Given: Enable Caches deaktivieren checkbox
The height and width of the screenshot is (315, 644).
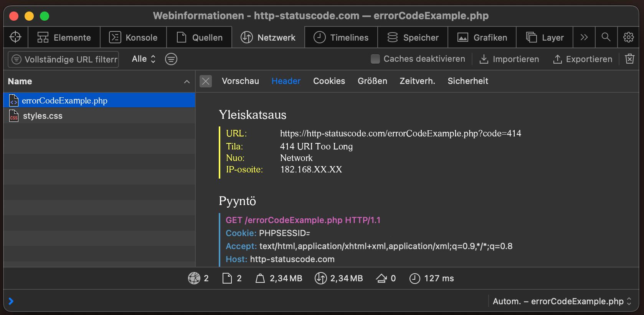Looking at the screenshot, I should pyautogui.click(x=375, y=59).
